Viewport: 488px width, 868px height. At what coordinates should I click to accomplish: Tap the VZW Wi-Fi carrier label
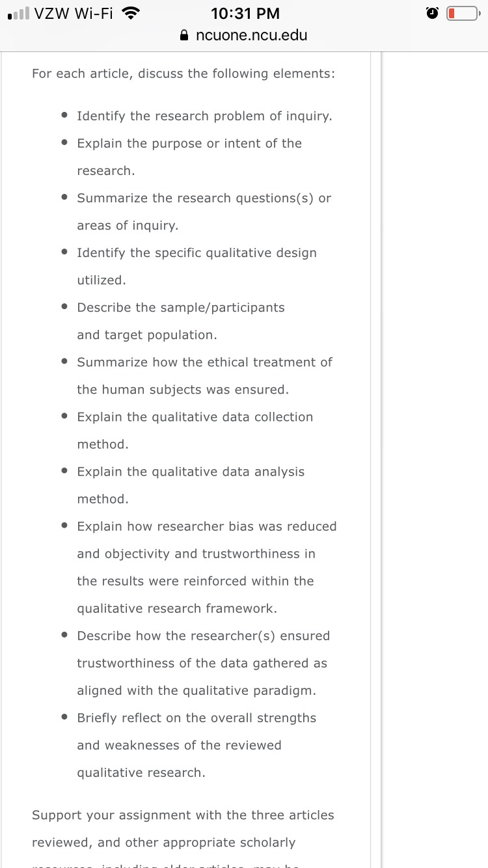(74, 12)
